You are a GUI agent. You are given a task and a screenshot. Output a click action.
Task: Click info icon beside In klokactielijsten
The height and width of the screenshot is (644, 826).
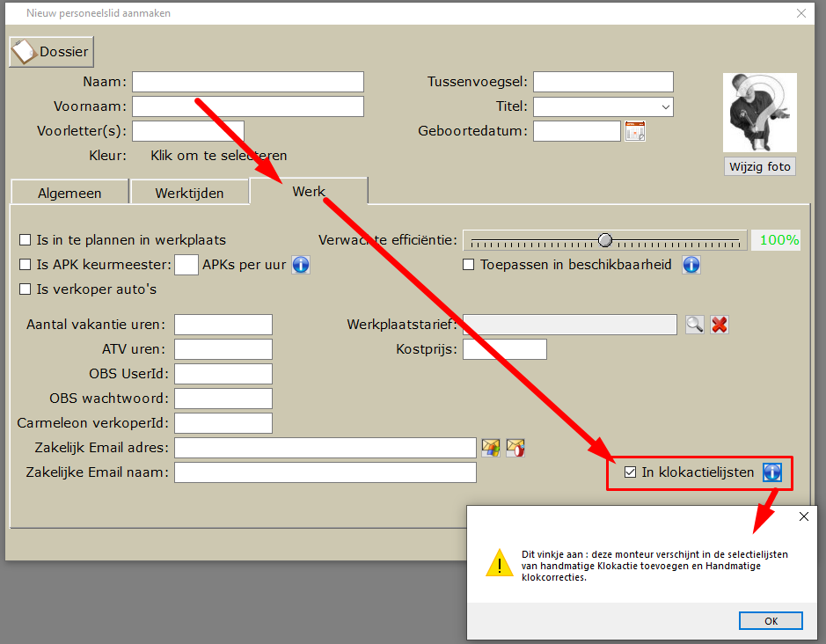(x=772, y=472)
